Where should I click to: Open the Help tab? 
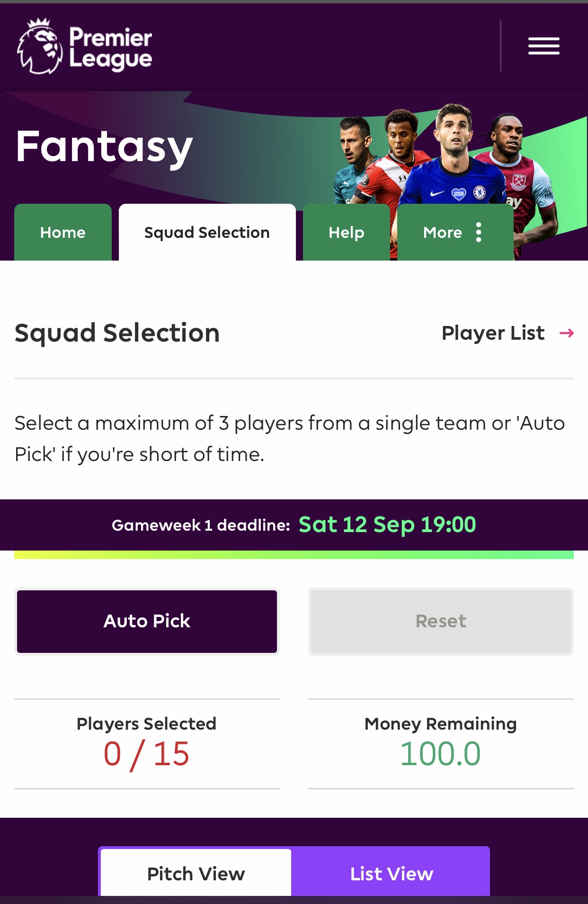pyautogui.click(x=346, y=233)
